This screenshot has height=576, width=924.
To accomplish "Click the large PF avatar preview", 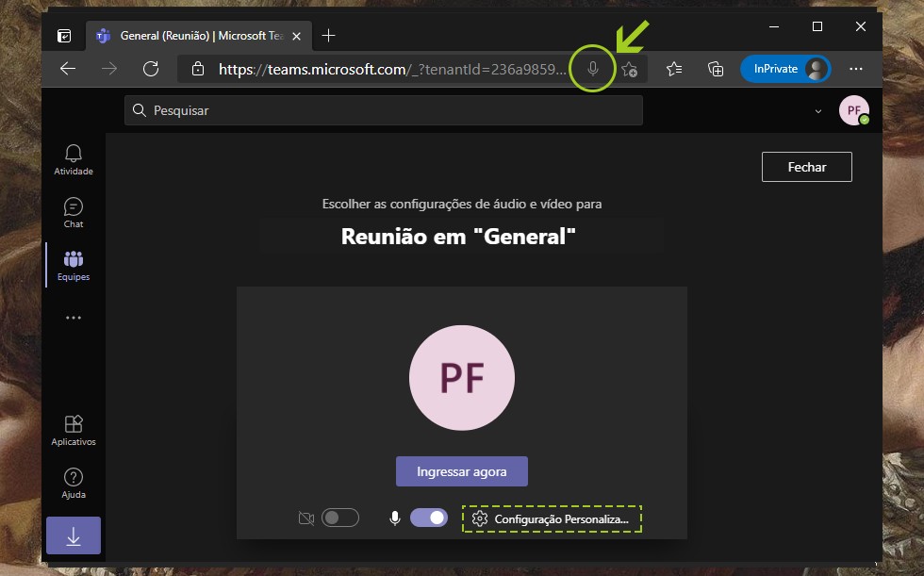I will click(462, 377).
